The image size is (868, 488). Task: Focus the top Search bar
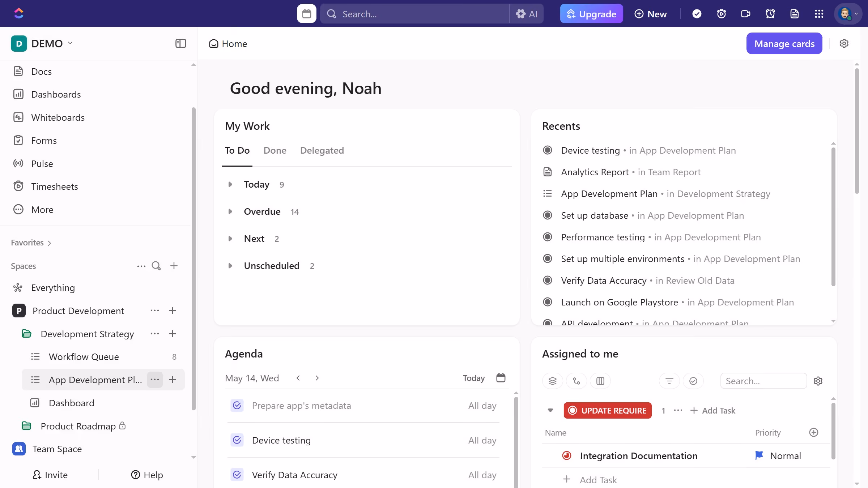(415, 14)
